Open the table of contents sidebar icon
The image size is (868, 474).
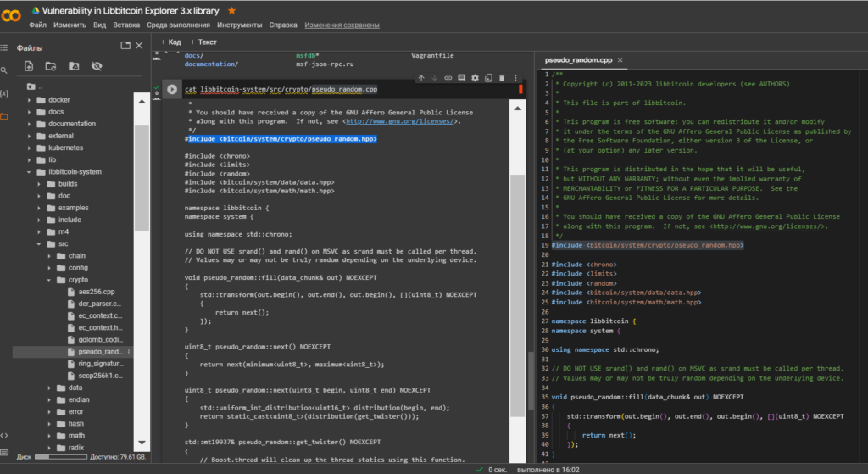[x=4, y=47]
